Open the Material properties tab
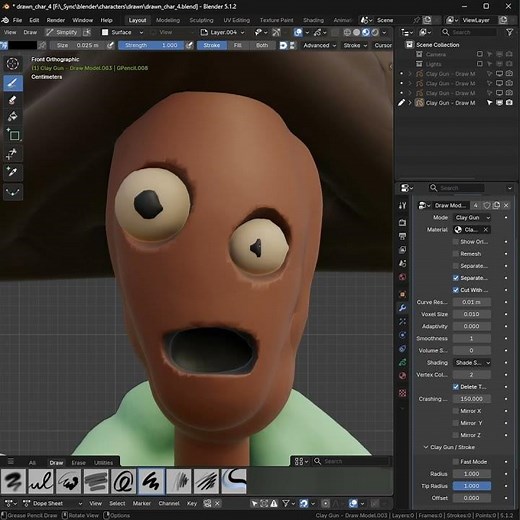This screenshot has height=520, width=520. (x=402, y=376)
